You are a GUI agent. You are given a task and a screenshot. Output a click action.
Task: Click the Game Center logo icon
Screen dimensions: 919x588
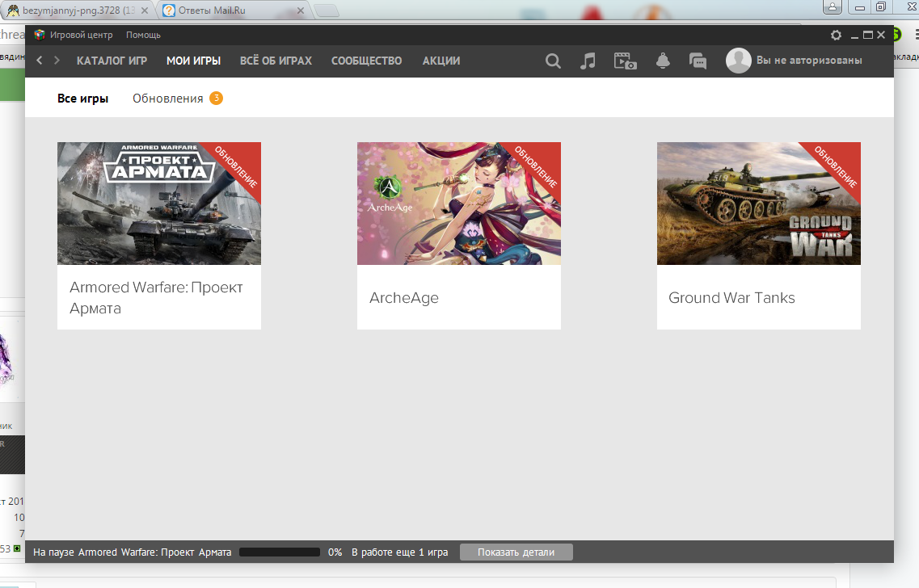pos(40,35)
